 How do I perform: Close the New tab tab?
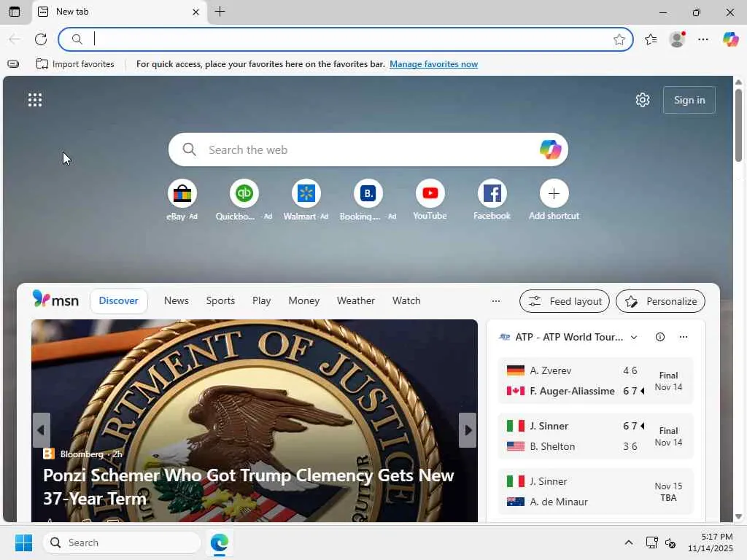196,12
